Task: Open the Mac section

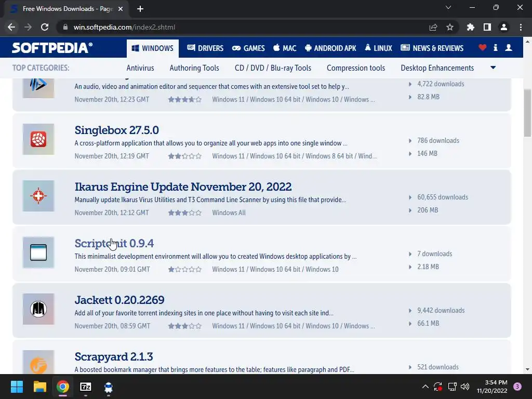Action: [285, 48]
